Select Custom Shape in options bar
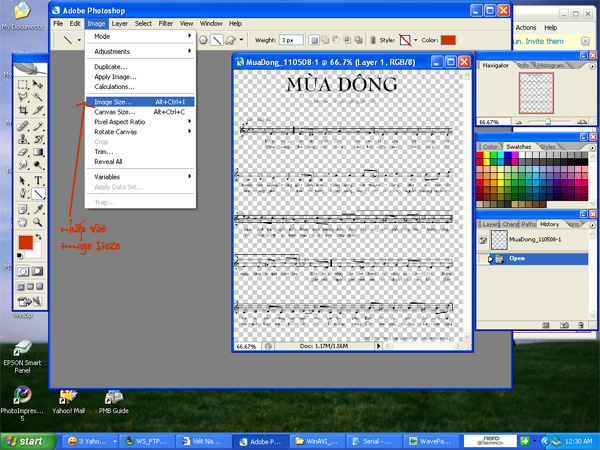The image size is (600, 450). tap(230, 40)
